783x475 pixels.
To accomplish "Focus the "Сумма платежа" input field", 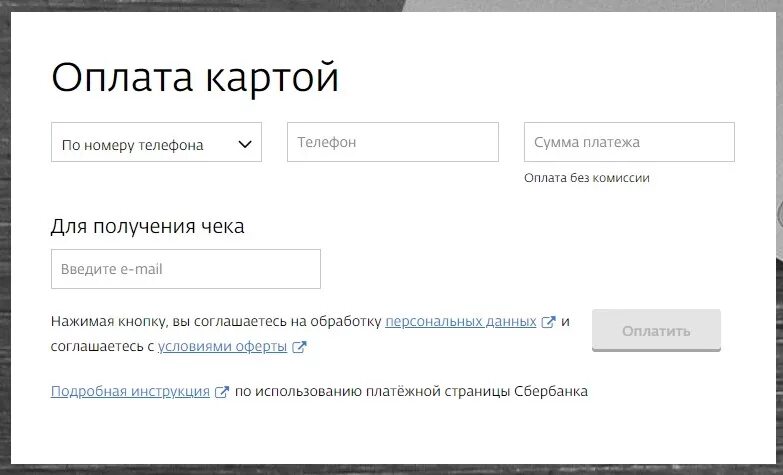I will [629, 142].
